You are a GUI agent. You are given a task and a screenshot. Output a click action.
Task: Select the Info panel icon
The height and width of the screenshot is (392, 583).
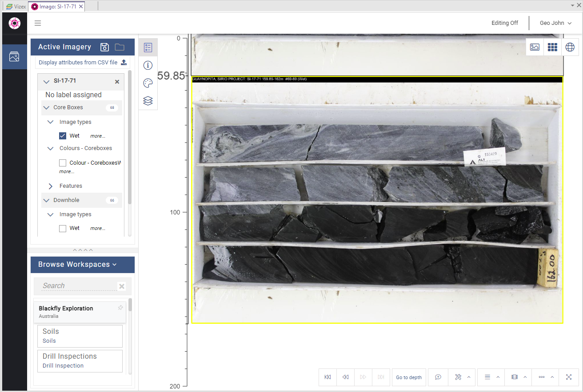point(148,65)
